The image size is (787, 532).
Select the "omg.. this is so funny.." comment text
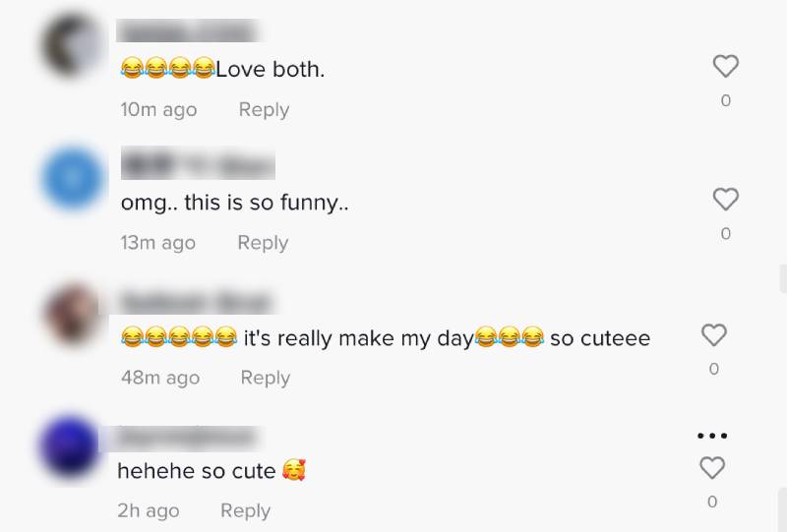(x=234, y=204)
